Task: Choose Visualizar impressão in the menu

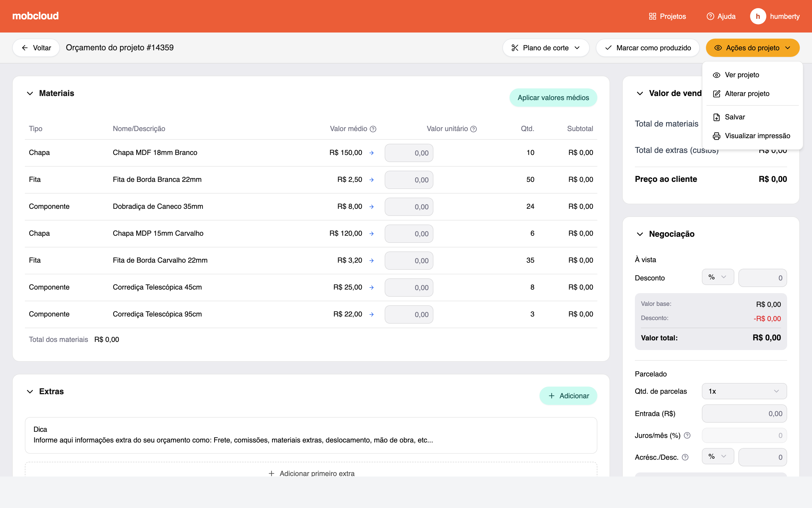Action: pos(752,136)
